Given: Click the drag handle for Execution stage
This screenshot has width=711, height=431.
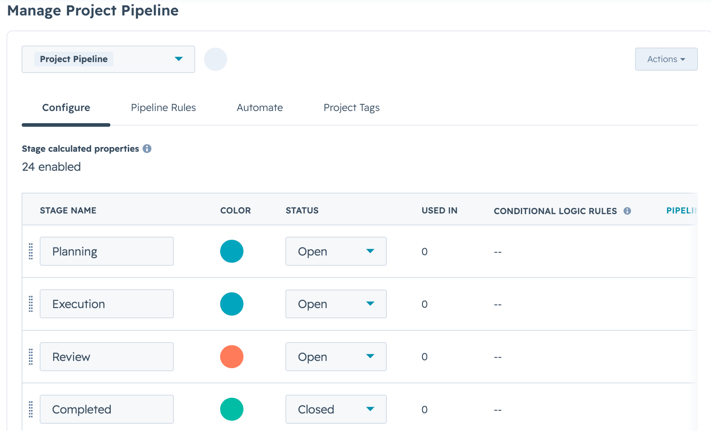Looking at the screenshot, I should click(x=31, y=304).
